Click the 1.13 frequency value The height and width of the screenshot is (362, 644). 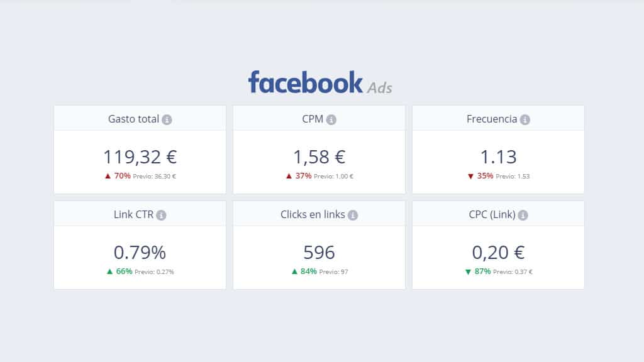tap(498, 157)
